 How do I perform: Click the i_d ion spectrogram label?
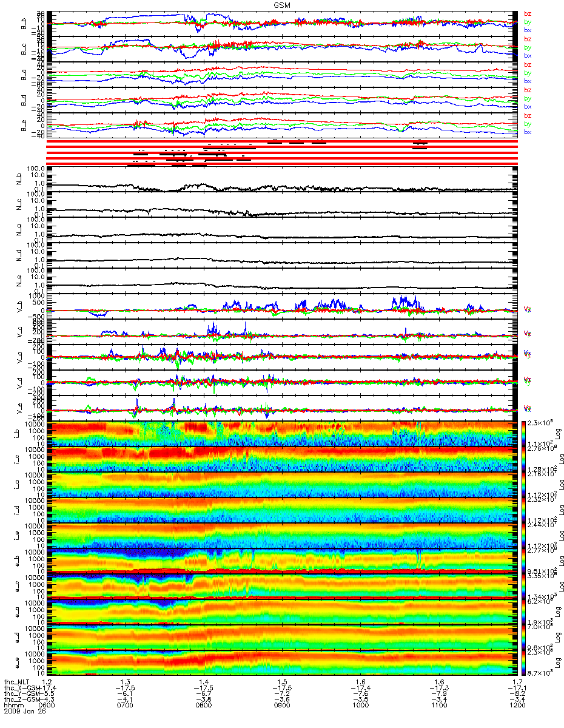coord(16,511)
